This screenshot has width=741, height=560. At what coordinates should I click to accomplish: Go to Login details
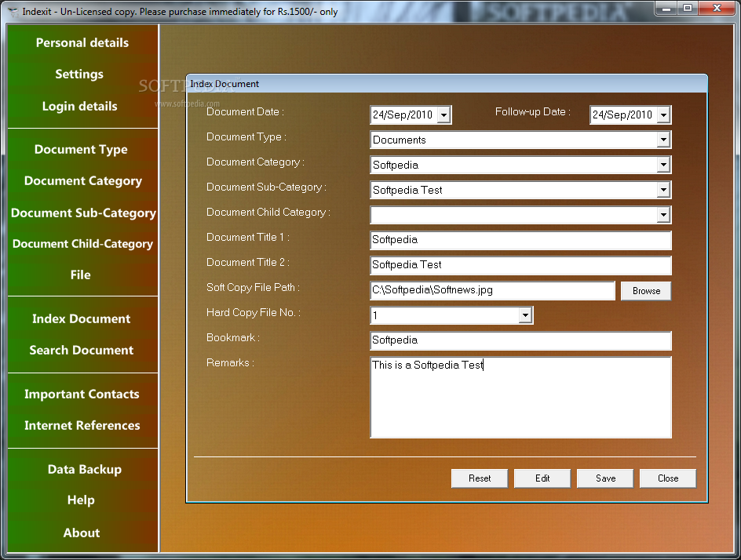point(79,106)
